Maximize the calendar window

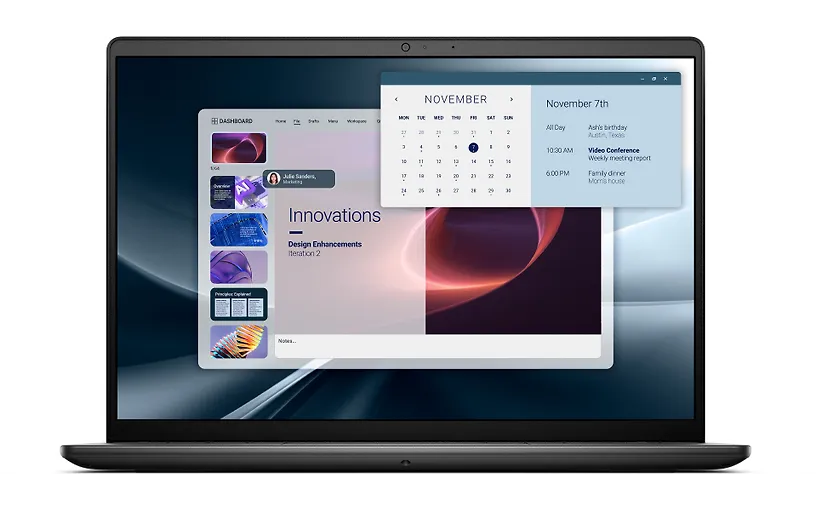tap(654, 78)
